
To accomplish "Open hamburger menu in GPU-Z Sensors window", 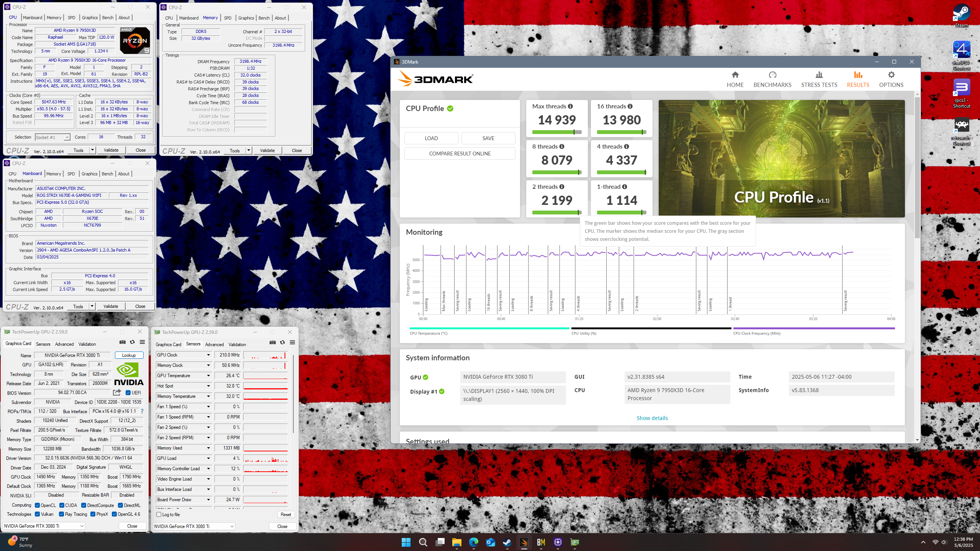I will click(292, 343).
